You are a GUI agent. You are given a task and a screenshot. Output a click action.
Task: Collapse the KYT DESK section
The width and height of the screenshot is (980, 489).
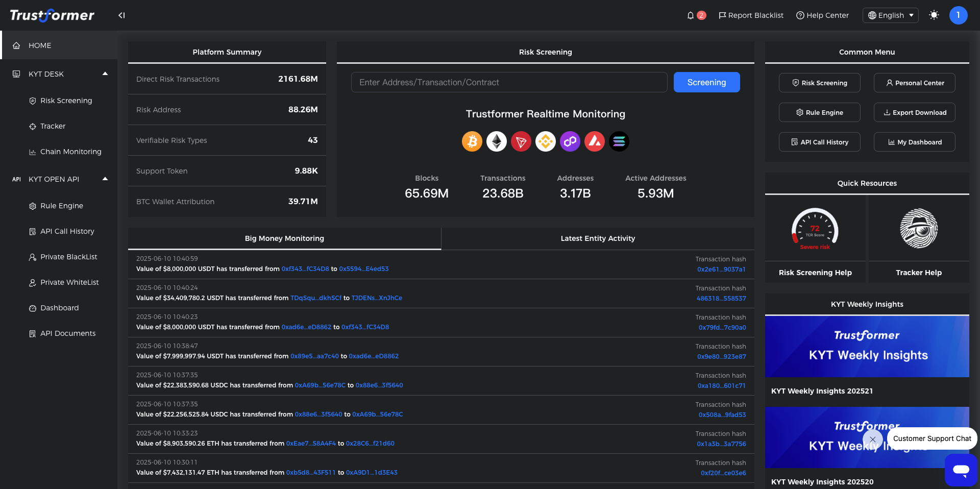pos(105,74)
